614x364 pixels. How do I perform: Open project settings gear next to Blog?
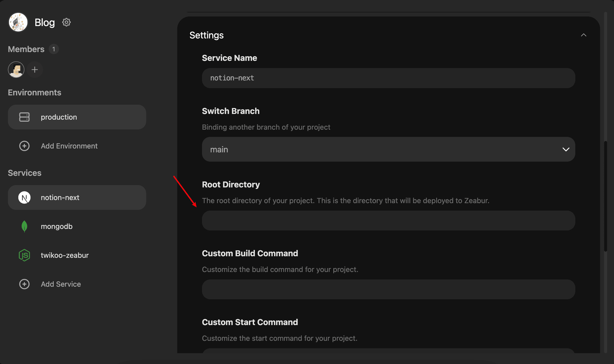(66, 22)
